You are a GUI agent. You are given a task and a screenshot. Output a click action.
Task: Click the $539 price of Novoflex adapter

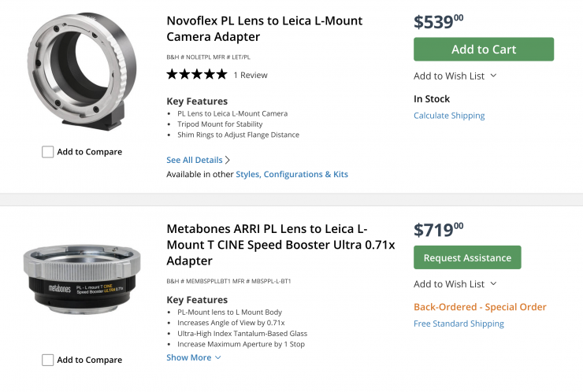pyautogui.click(x=438, y=22)
